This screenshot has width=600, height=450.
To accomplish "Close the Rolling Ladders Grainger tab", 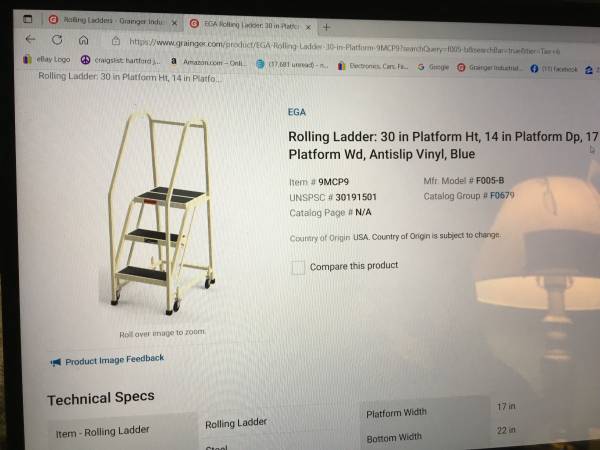I will (174, 23).
